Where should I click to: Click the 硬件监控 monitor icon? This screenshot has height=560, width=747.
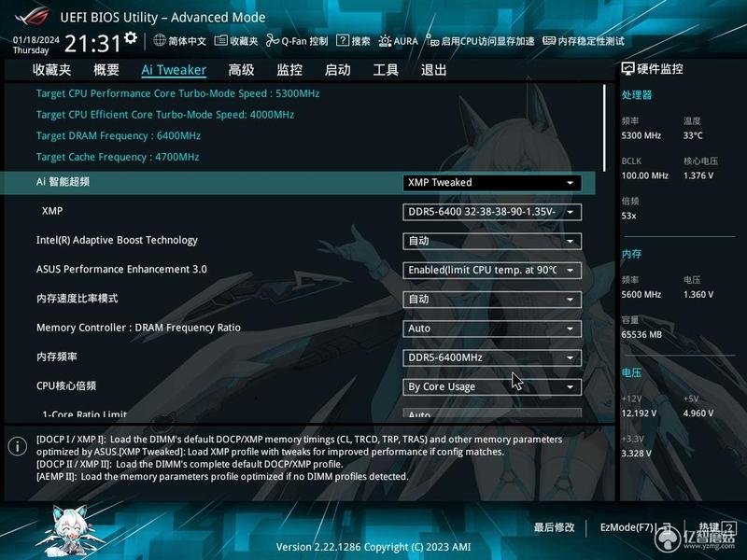[627, 69]
